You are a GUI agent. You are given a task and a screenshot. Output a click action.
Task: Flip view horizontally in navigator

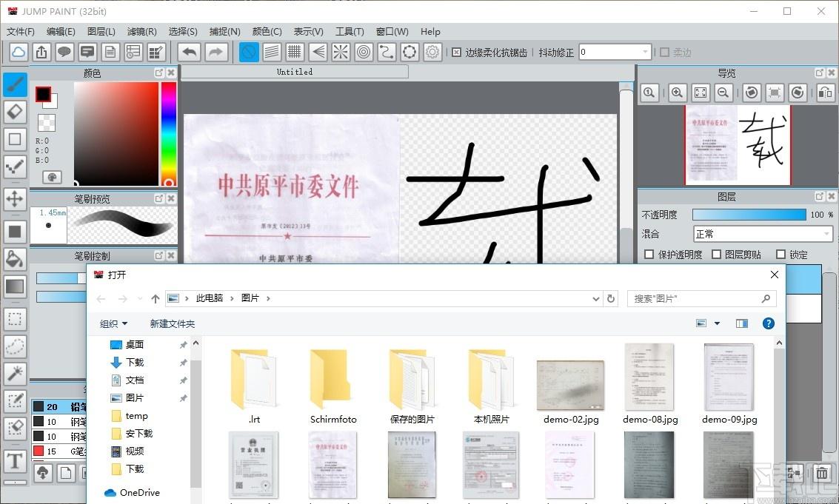[x=826, y=93]
